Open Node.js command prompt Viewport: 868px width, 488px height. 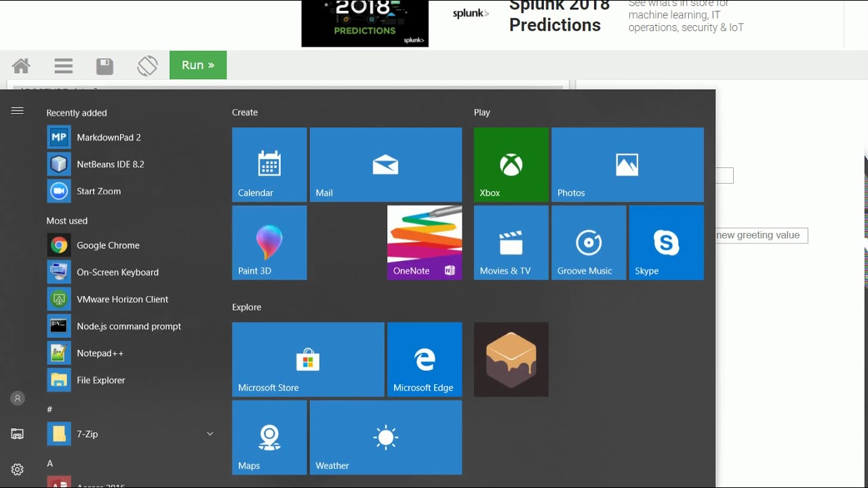click(x=132, y=326)
